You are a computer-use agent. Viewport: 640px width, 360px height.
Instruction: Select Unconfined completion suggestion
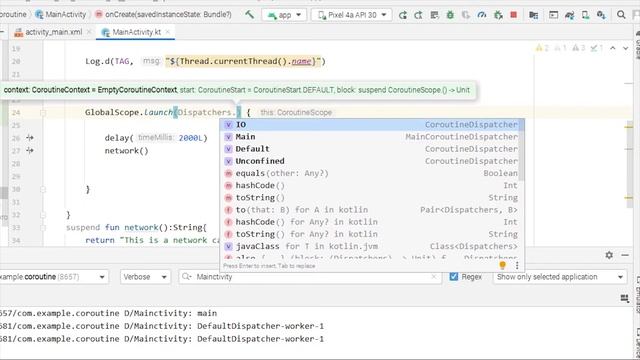coord(371,161)
